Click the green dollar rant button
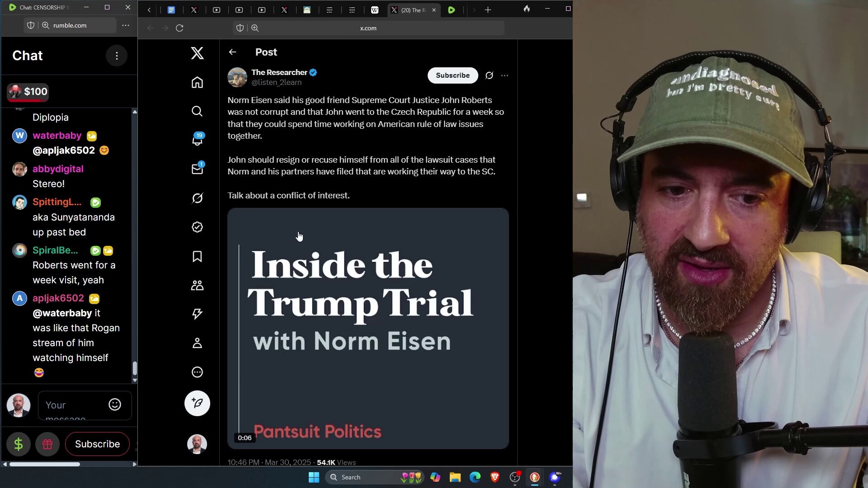The width and height of the screenshot is (868, 488). point(19,444)
